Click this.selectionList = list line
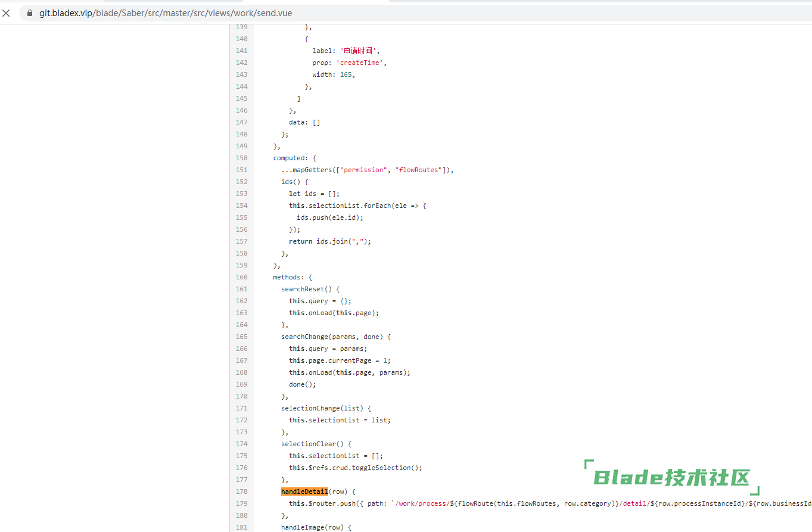 click(x=340, y=420)
